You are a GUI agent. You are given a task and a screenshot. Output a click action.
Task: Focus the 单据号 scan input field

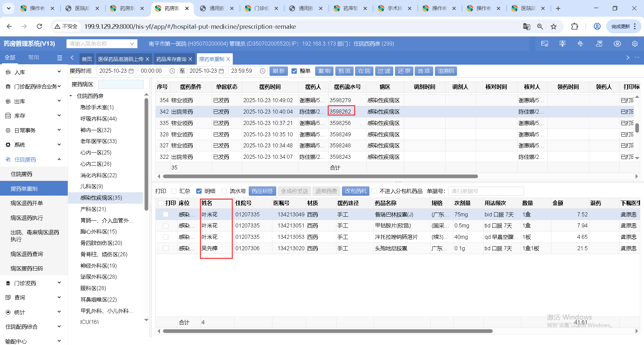coord(486,191)
